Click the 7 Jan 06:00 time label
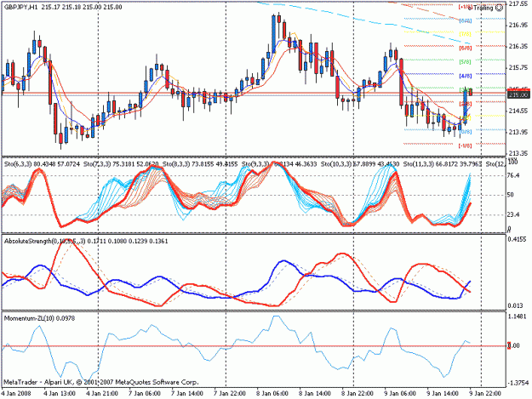 (145, 393)
